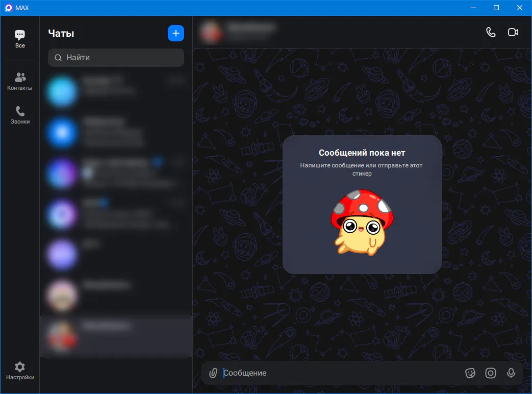Screen dimensions: 532x394
Task: Record a voice message with microphone
Action: [x=511, y=373]
